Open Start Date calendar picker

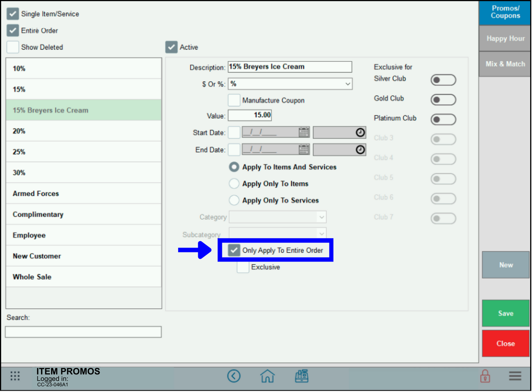tap(304, 132)
